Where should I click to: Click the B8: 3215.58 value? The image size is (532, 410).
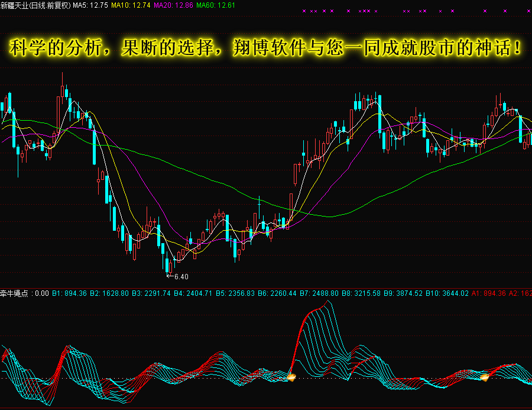point(361,293)
